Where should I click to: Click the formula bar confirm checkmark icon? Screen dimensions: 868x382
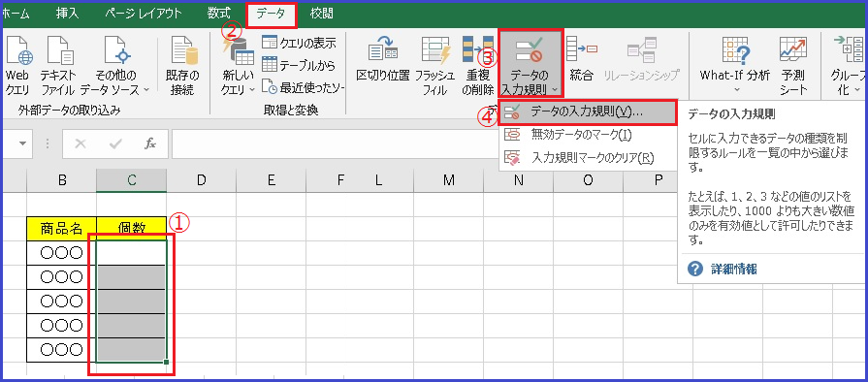pyautogui.click(x=115, y=143)
